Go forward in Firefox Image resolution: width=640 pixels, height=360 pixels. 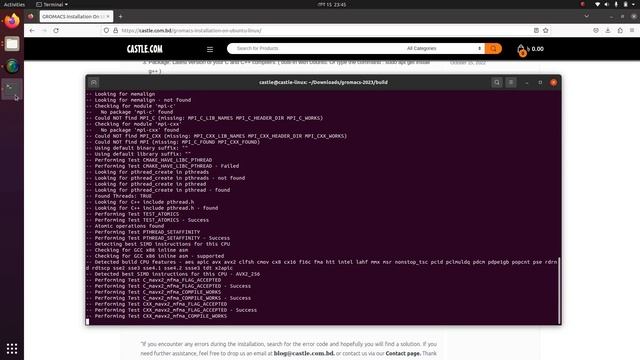click(44, 31)
